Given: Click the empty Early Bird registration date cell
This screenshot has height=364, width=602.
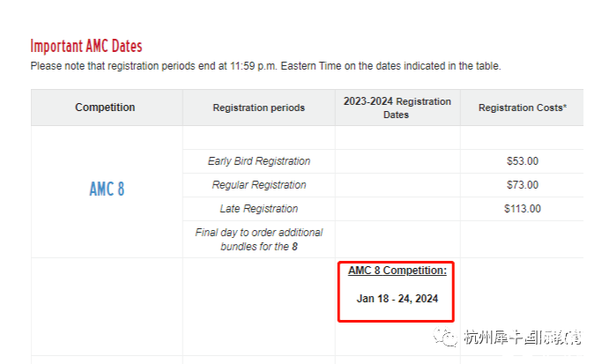Looking at the screenshot, I should click(398, 161).
